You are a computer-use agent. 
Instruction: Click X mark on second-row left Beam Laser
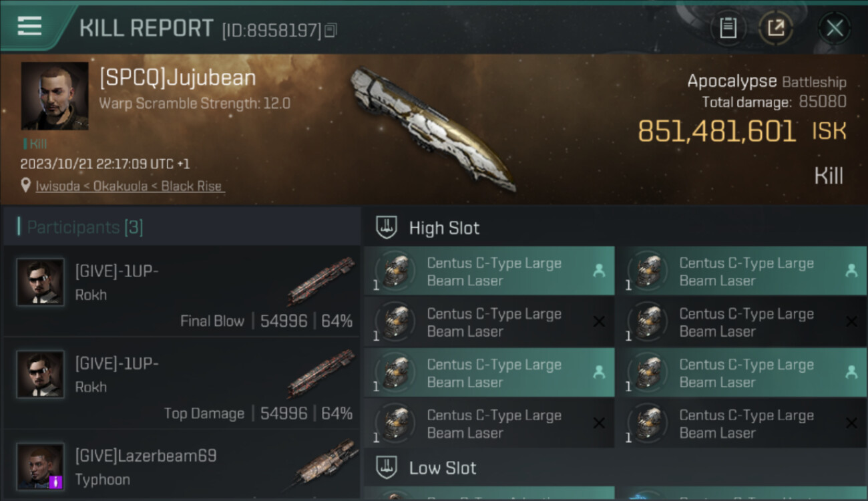tap(599, 322)
